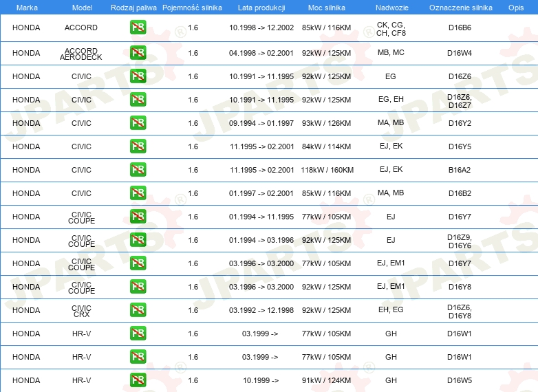
Task: Click the fuel icon in the CIVIC D16Y5 row
Action: 138,146
